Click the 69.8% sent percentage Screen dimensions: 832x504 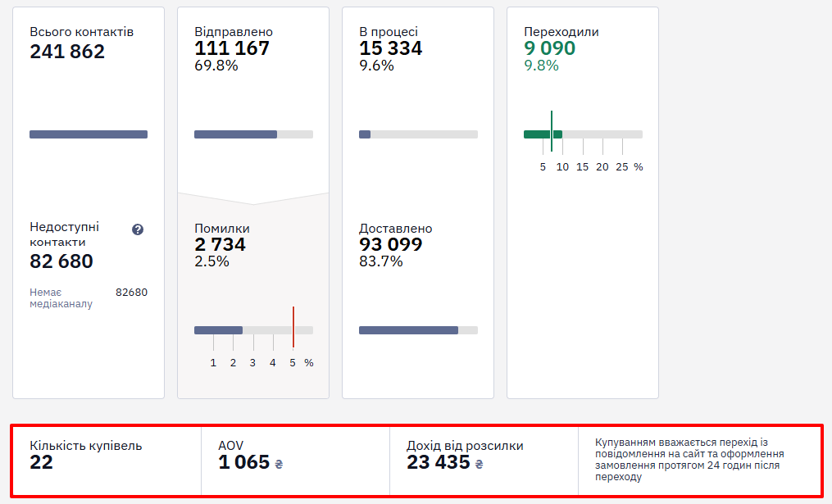click(x=216, y=66)
